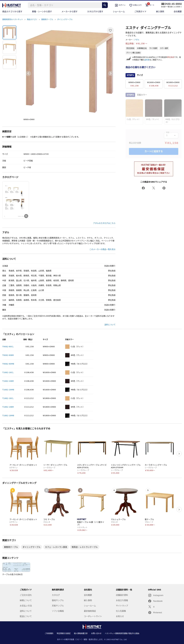Open the アダル maker link
The image size is (184, 644).
pos(137,40)
